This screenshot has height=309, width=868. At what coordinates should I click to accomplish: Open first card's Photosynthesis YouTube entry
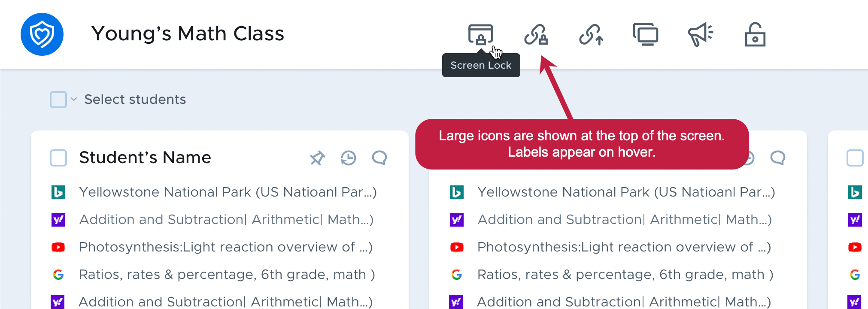point(226,247)
